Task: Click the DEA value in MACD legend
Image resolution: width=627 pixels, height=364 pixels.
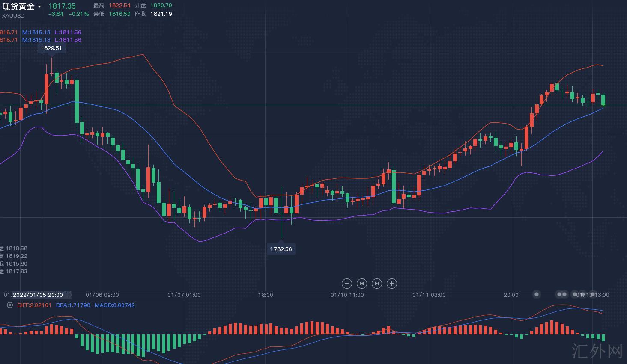Action: [73, 305]
